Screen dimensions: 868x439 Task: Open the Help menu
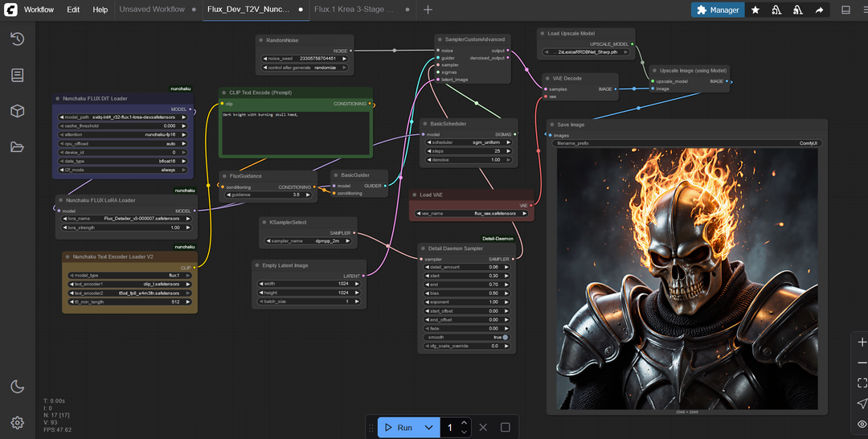tap(100, 10)
